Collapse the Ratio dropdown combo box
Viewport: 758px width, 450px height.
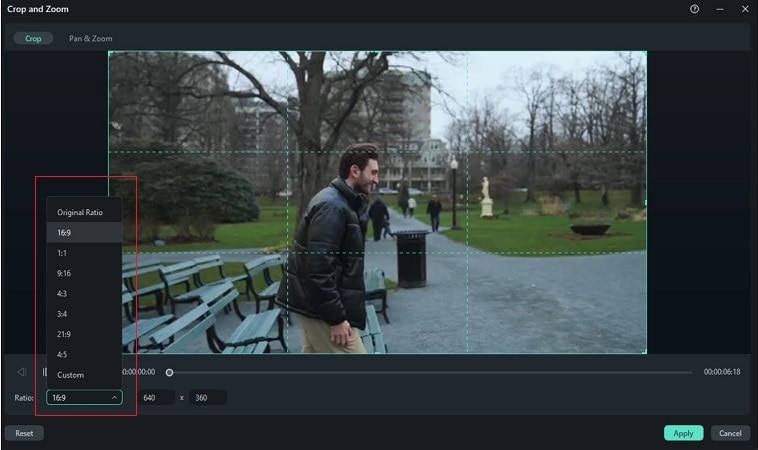click(x=84, y=397)
